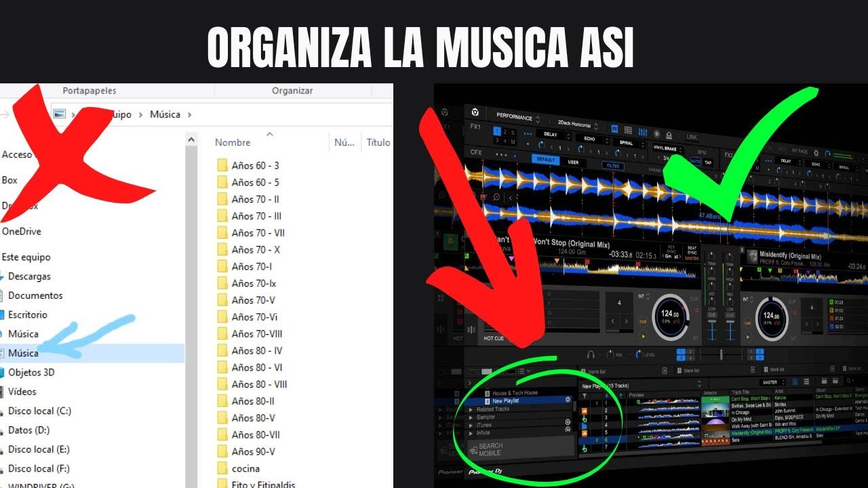868x488 pixels.
Task: Select Objetos 3D in navigation pane
Action: [x=31, y=372]
